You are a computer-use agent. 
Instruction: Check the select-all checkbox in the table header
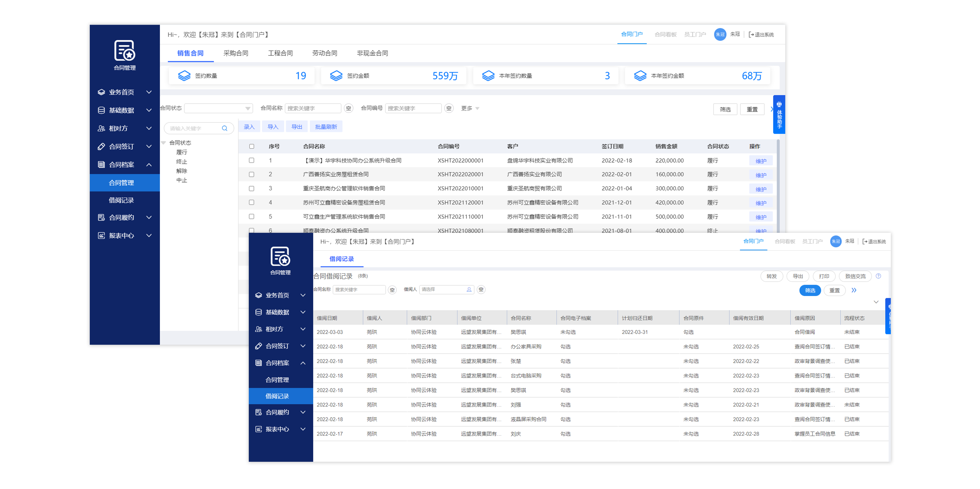[x=251, y=146]
